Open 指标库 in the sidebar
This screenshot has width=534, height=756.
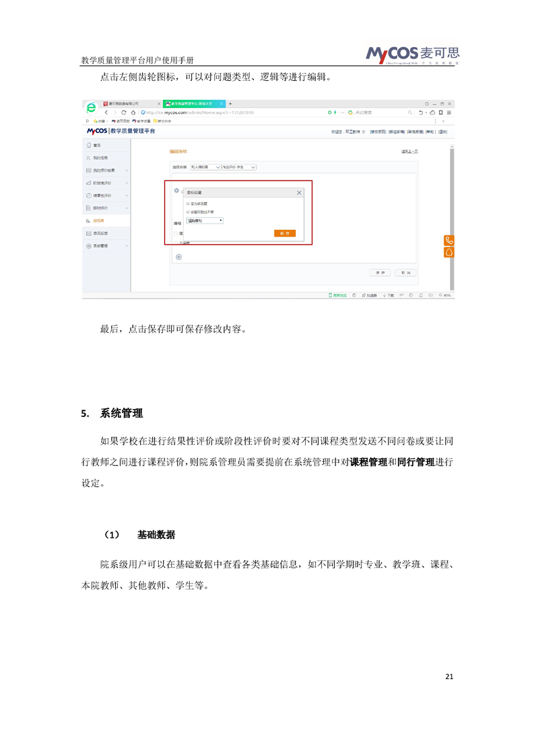point(106,221)
